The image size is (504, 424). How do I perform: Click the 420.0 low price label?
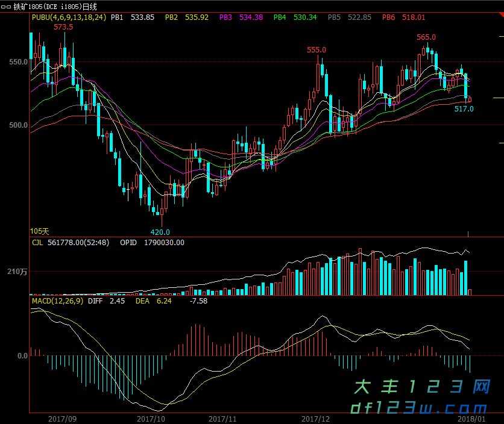click(x=160, y=232)
